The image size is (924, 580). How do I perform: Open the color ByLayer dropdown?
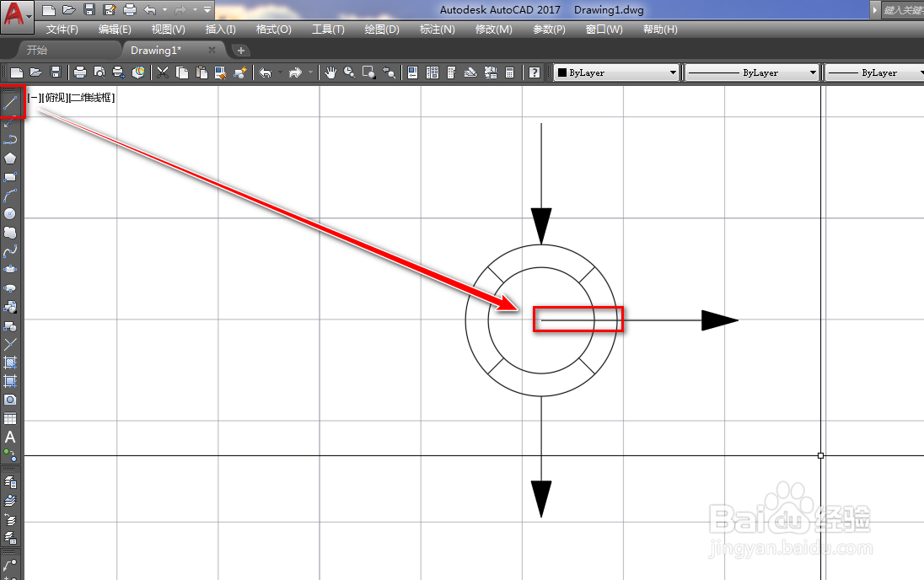616,72
